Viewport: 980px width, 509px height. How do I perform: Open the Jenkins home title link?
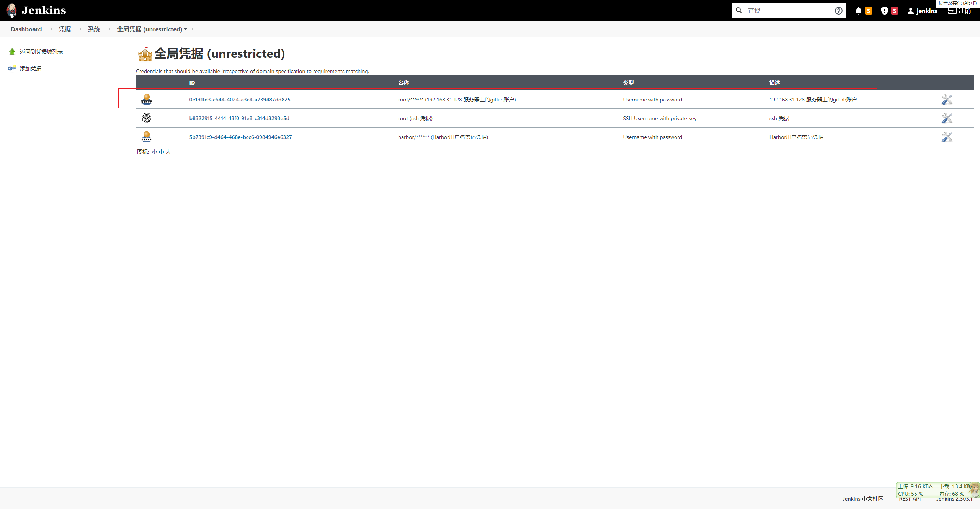pyautogui.click(x=44, y=10)
